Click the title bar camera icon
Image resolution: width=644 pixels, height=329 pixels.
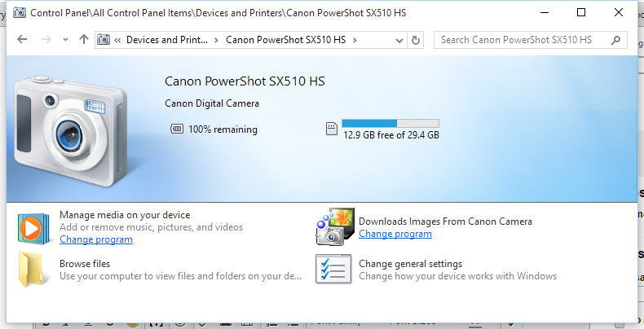coord(20,13)
